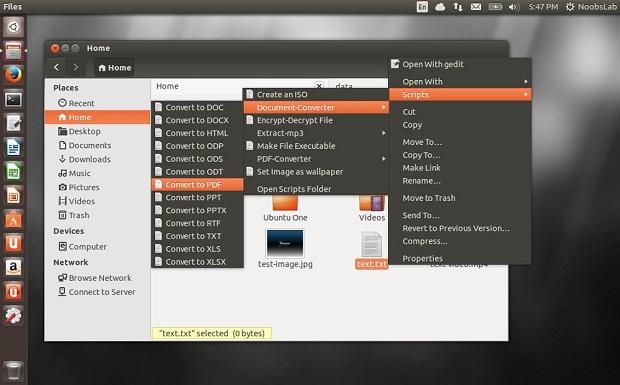The image size is (620, 385).
Task: Click the volume indicator in top panel
Action: tap(513, 7)
